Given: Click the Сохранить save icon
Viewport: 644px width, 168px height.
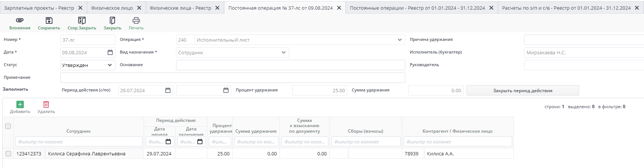Looking at the screenshot, I should click(x=49, y=20).
